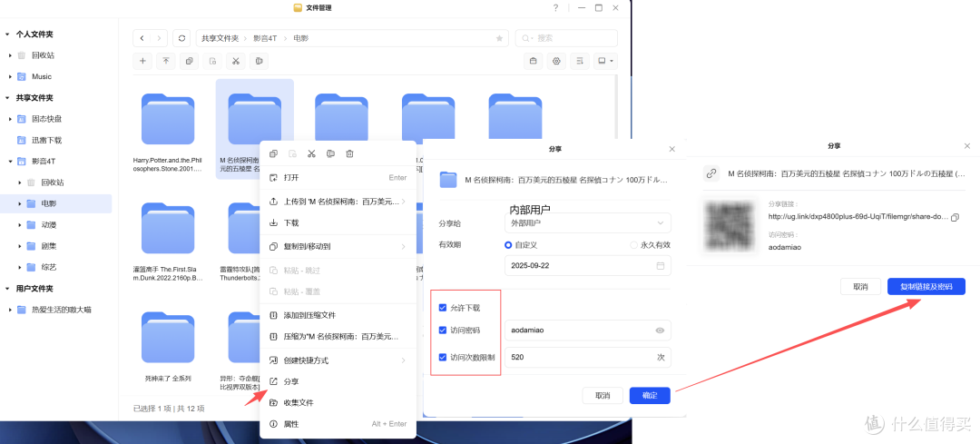Image resolution: width=980 pixels, height=444 pixels.
Task: Click the trash delete icon in context menu
Action: click(350, 153)
